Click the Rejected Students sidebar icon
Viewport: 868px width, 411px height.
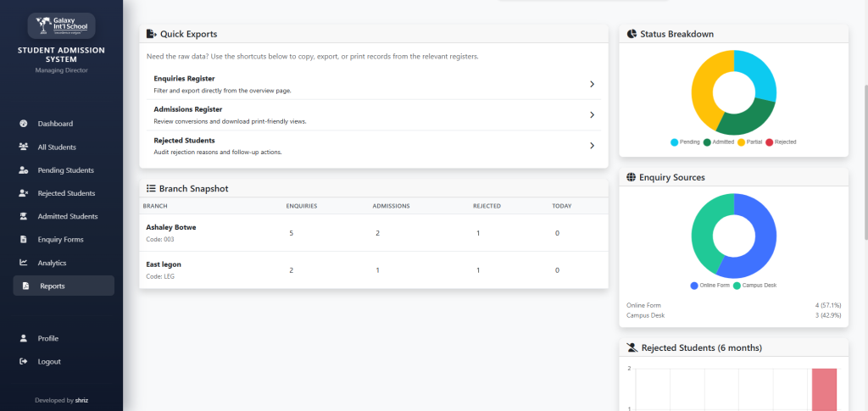pyautogui.click(x=24, y=193)
